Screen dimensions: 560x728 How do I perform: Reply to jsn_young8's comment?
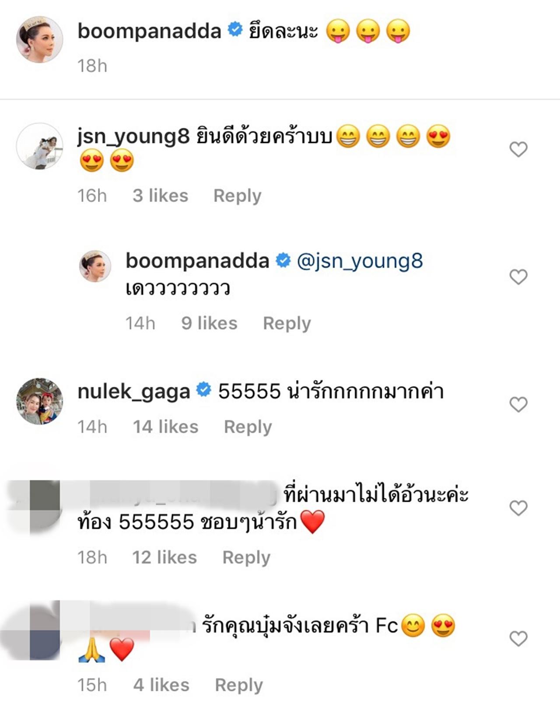(x=237, y=196)
